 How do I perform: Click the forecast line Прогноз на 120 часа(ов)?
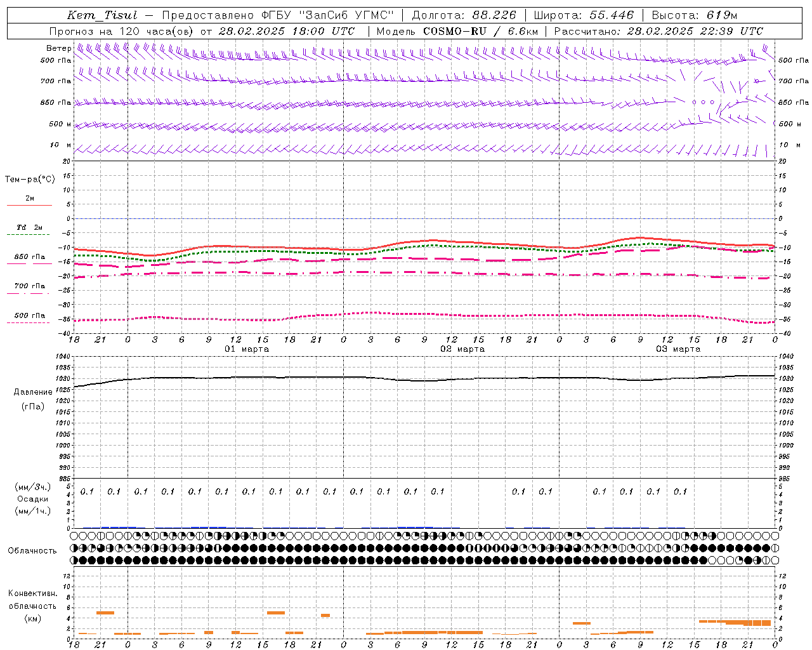(x=122, y=31)
